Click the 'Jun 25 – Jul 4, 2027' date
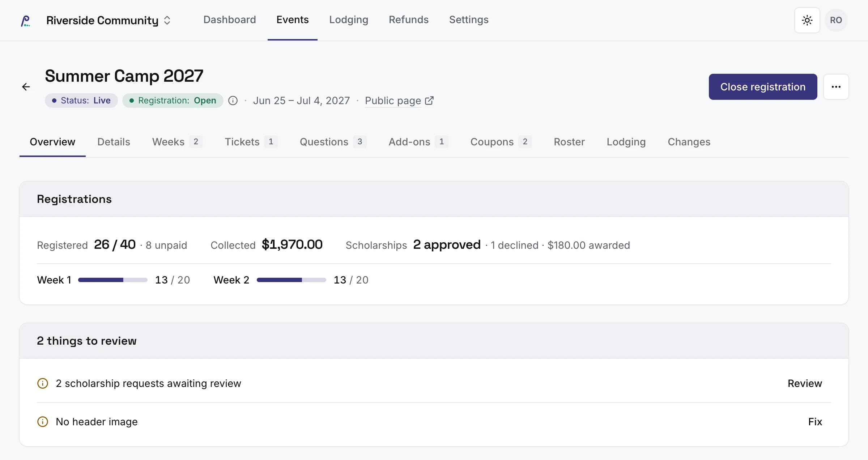Image resolution: width=868 pixels, height=460 pixels. 302,101
